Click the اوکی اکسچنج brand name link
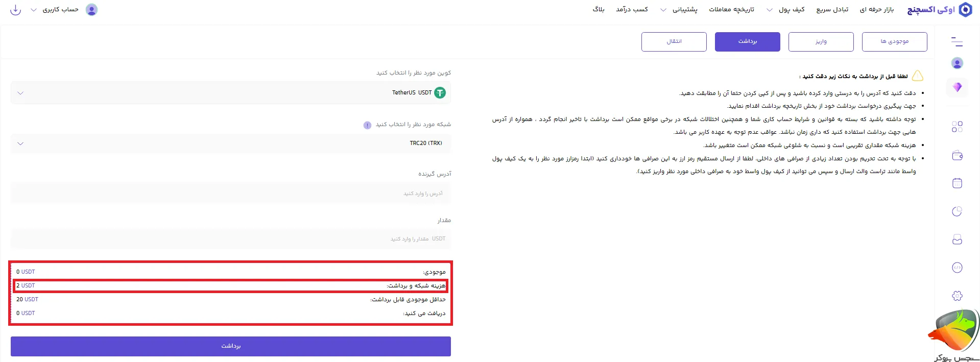The image size is (980, 362). tap(931, 10)
